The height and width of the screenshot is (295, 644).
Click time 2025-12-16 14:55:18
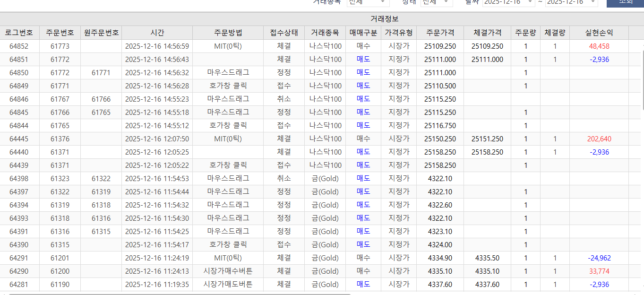[157, 113]
